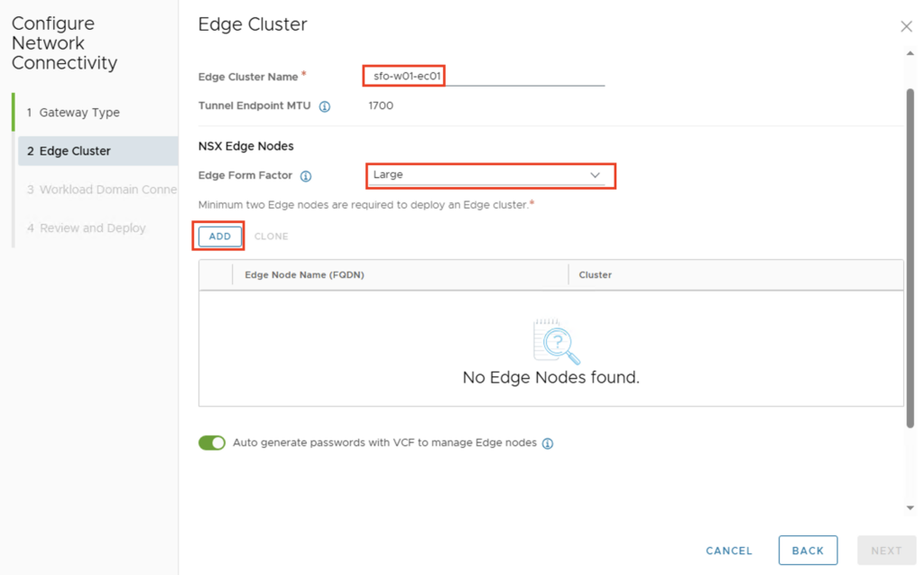Go to Gateway Type step

(79, 113)
